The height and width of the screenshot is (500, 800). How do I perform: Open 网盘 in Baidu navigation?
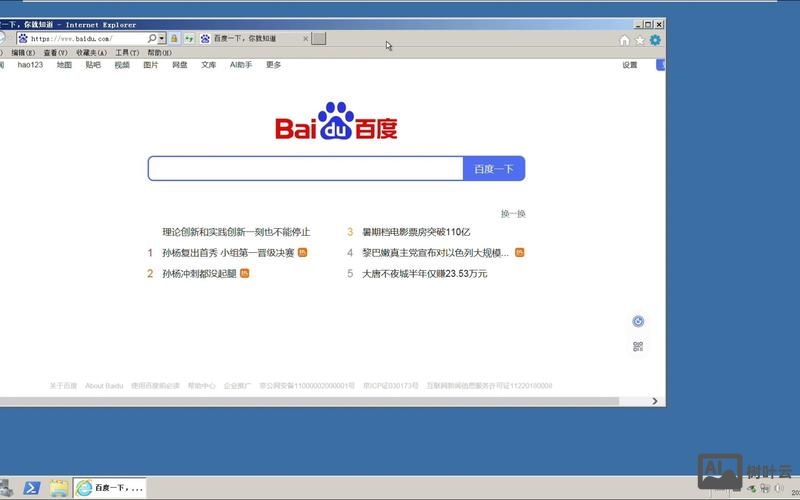tap(180, 65)
